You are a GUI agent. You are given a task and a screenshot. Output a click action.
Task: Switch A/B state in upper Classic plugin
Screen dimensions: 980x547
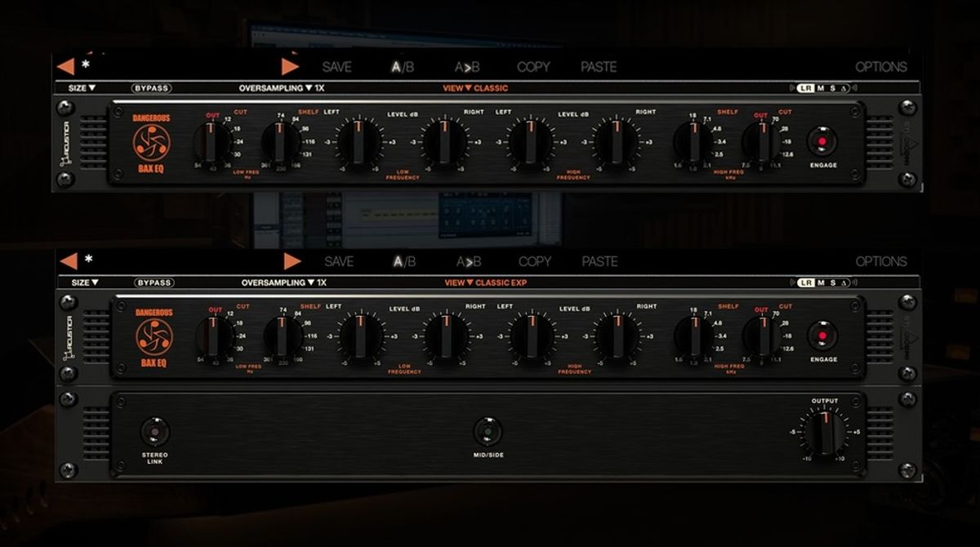click(x=403, y=67)
